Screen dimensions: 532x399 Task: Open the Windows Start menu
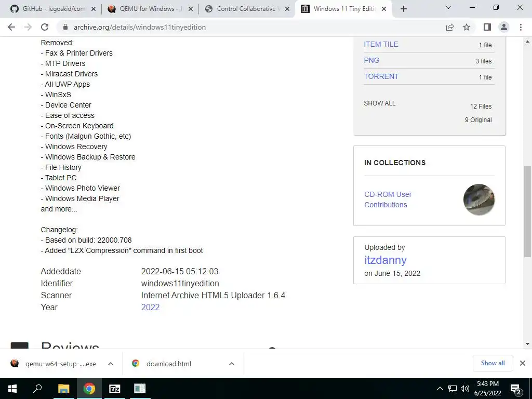pyautogui.click(x=12, y=389)
